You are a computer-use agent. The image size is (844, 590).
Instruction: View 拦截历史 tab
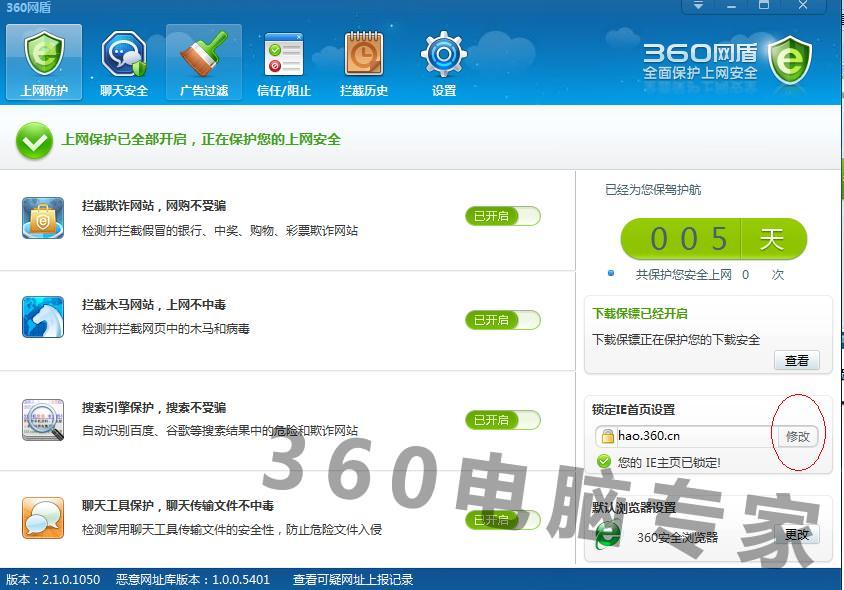[364, 62]
